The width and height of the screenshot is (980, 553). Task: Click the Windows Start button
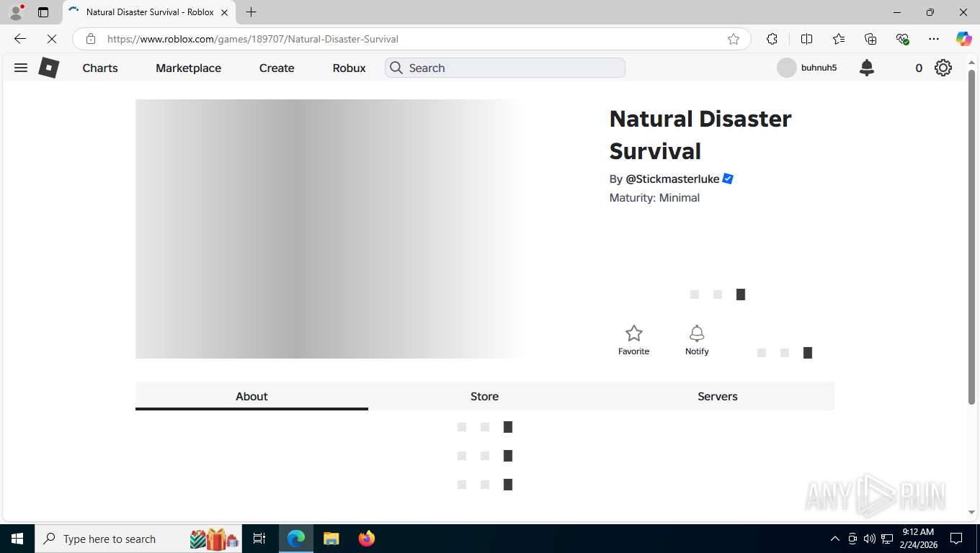17,539
